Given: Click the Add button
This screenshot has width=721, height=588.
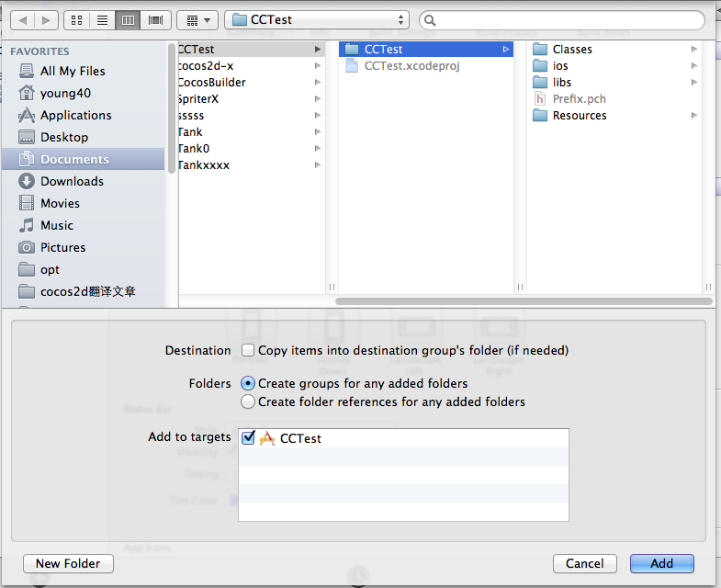Looking at the screenshot, I should coord(661,563).
